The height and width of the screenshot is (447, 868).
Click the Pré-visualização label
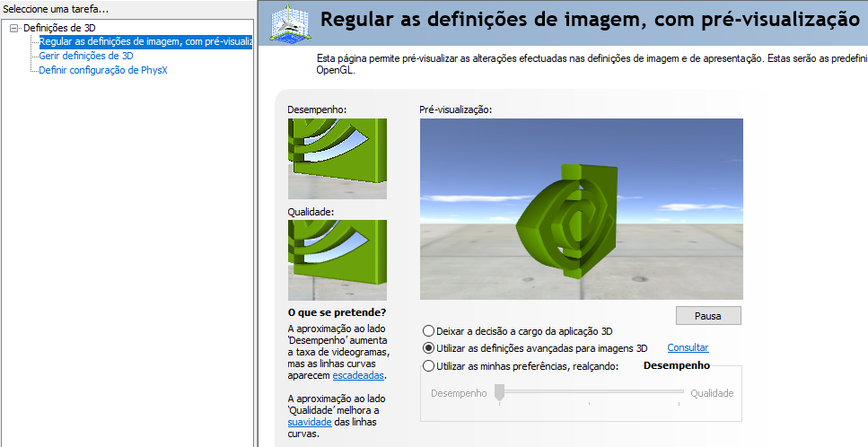pyautogui.click(x=456, y=110)
